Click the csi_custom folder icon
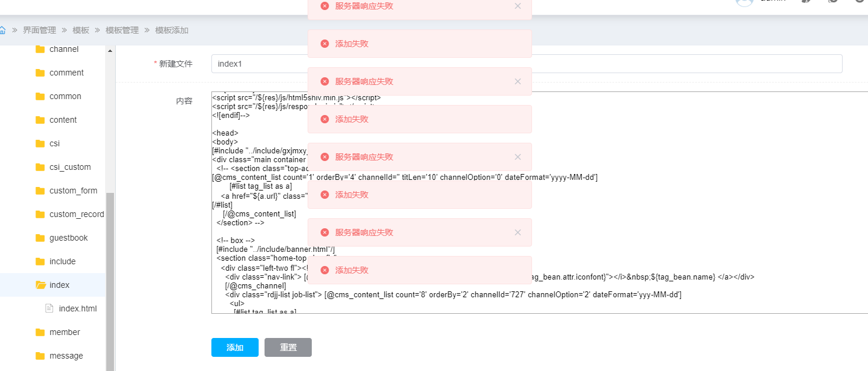 tap(40, 167)
